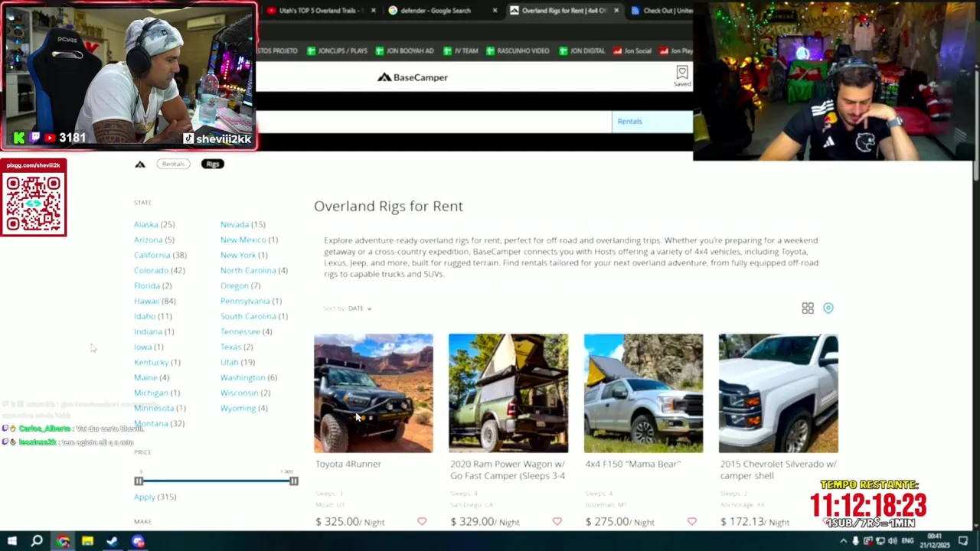
Task: Open the Windows Start menu
Action: pyautogui.click(x=12, y=541)
